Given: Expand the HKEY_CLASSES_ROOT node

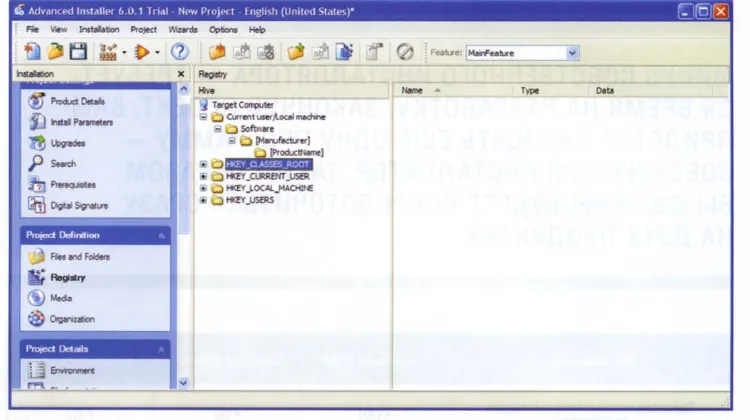Looking at the screenshot, I should (203, 165).
